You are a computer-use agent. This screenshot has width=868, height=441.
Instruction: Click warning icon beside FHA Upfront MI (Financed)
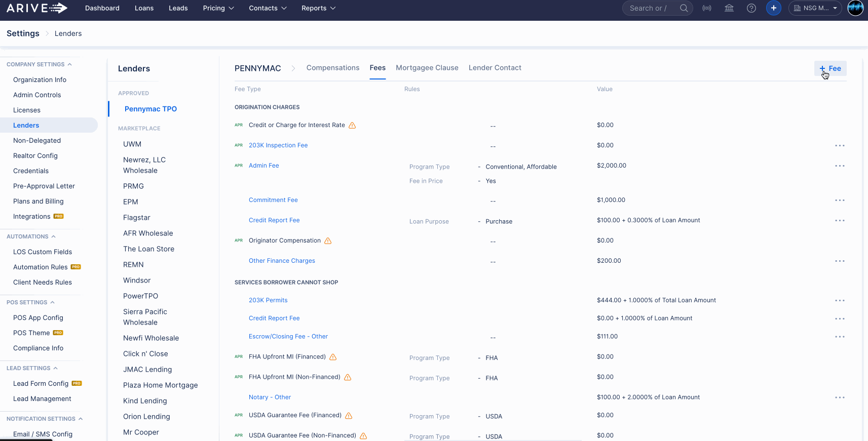[333, 357]
